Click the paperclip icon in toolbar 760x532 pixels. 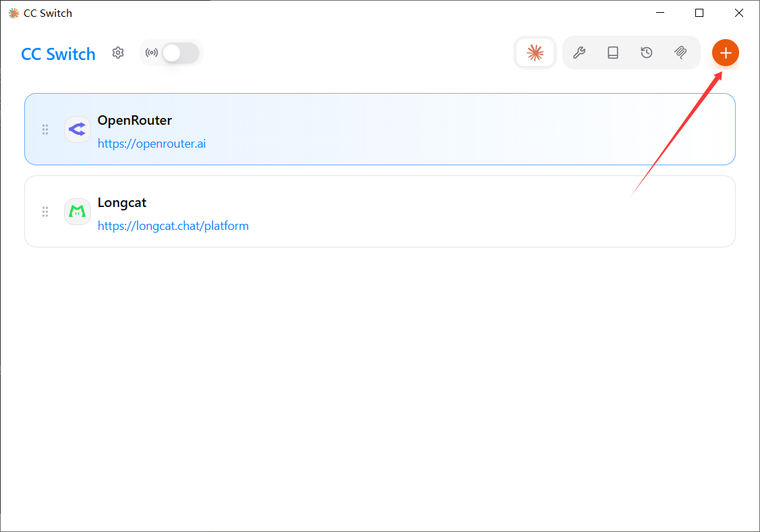pyautogui.click(x=680, y=53)
